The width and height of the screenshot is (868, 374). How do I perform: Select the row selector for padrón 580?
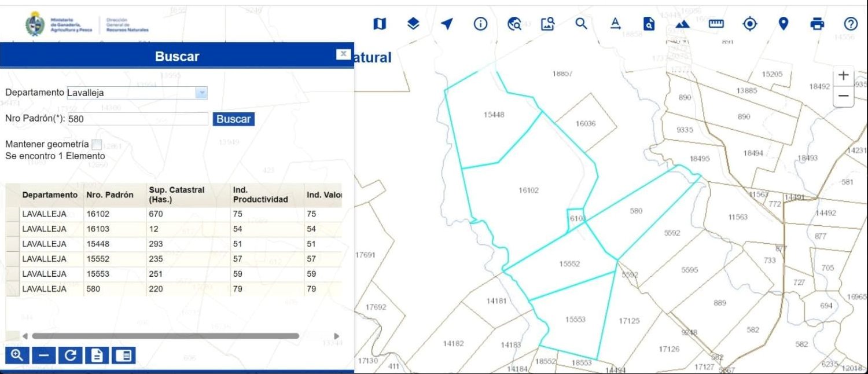point(12,289)
